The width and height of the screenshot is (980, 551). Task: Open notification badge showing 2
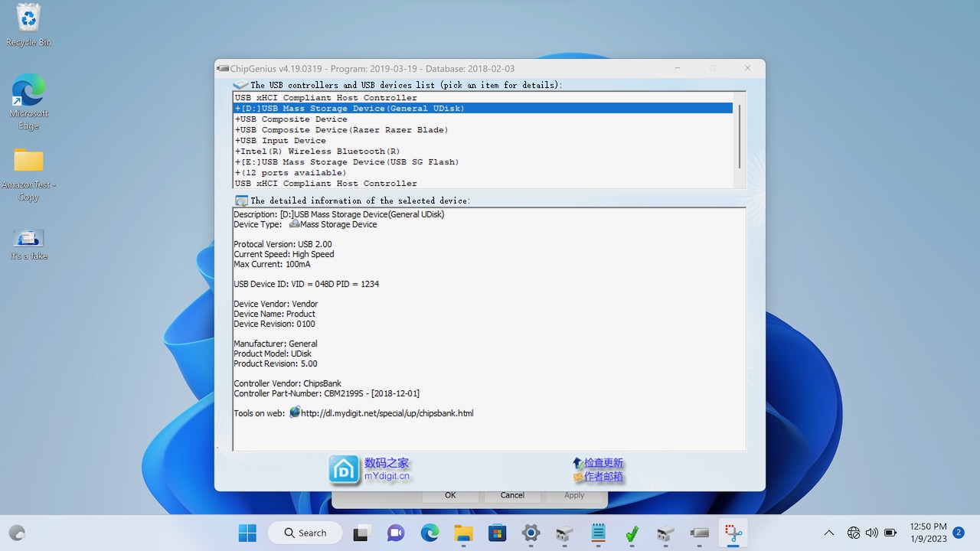(x=959, y=532)
